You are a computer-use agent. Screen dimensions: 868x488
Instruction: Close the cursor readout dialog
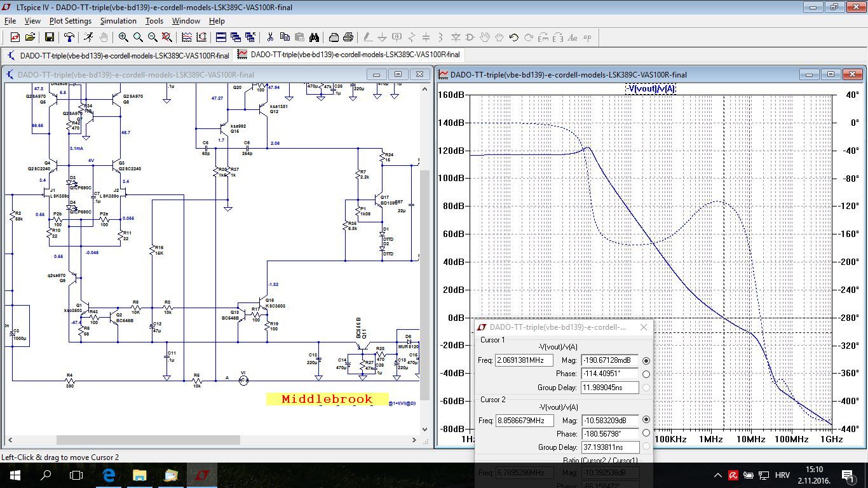tap(643, 327)
